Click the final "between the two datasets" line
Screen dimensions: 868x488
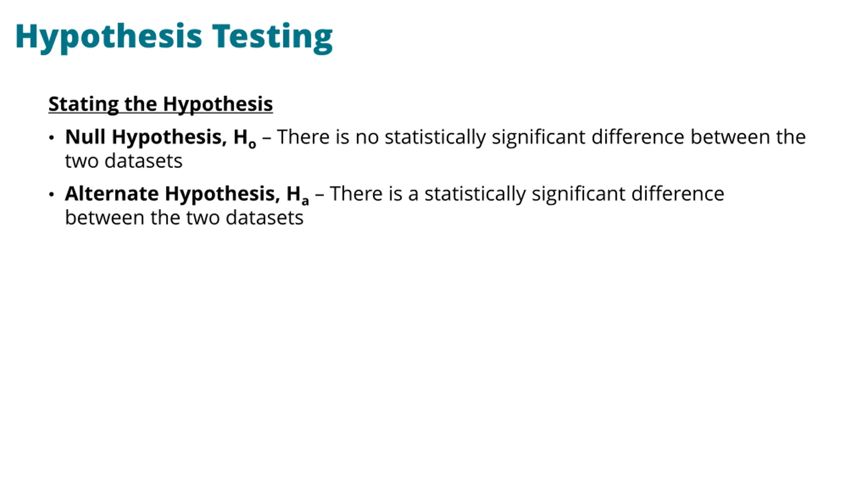[184, 217]
